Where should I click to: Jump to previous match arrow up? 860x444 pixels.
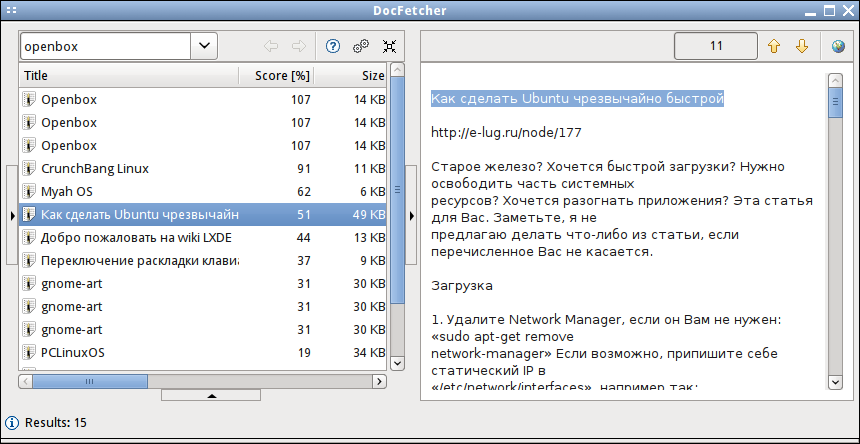click(x=774, y=47)
